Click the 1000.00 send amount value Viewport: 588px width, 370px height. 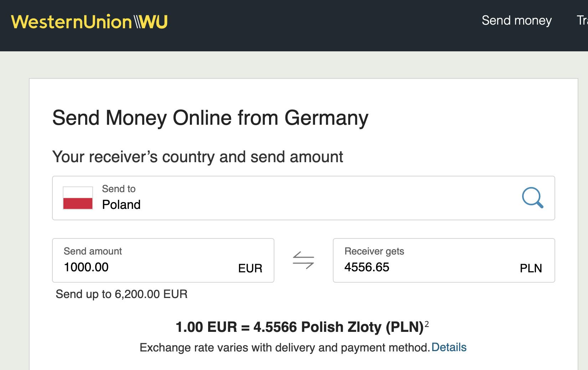pyautogui.click(x=86, y=267)
